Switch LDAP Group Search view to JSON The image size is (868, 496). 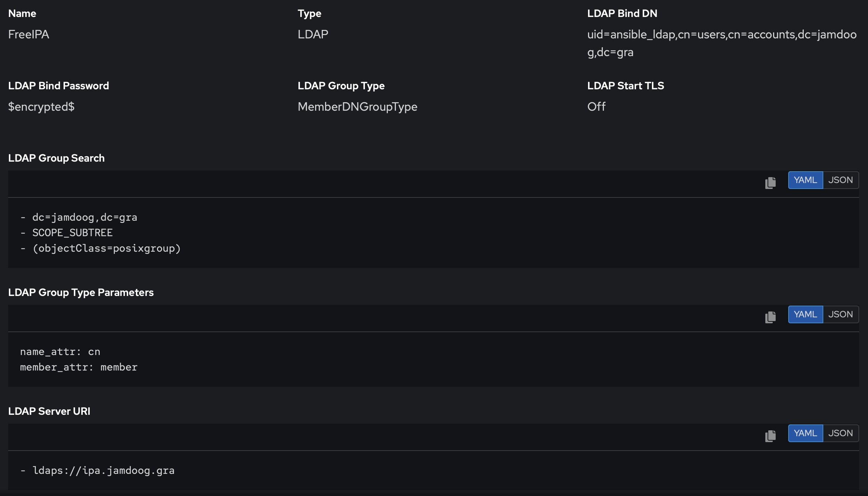[x=841, y=180]
